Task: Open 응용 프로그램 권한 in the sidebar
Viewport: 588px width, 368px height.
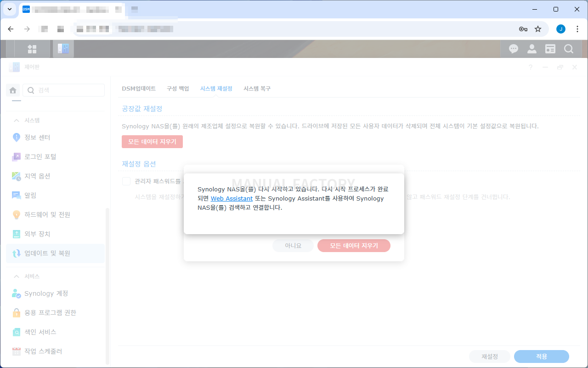Action: pyautogui.click(x=55, y=312)
